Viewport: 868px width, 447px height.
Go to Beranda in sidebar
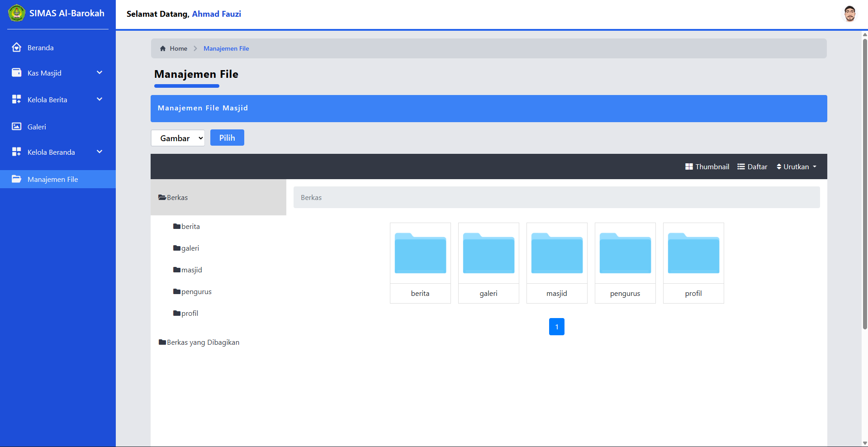40,48
